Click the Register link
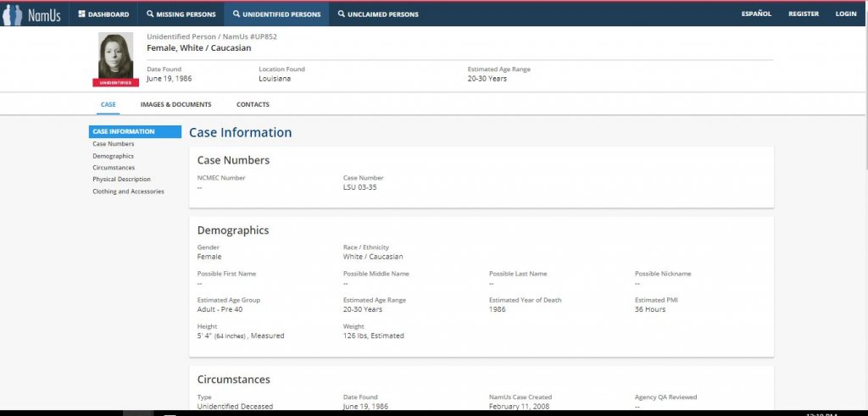Screen dimensions: 868x416 pos(804,14)
